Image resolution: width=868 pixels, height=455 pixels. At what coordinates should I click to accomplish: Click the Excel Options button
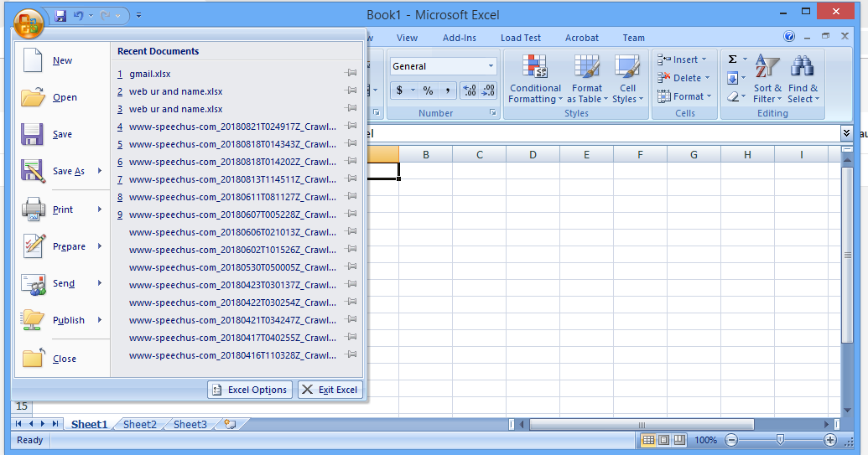click(x=250, y=390)
